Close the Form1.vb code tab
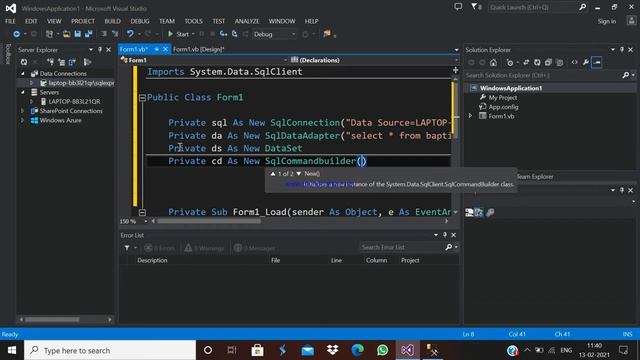 pyautogui.click(x=165, y=49)
